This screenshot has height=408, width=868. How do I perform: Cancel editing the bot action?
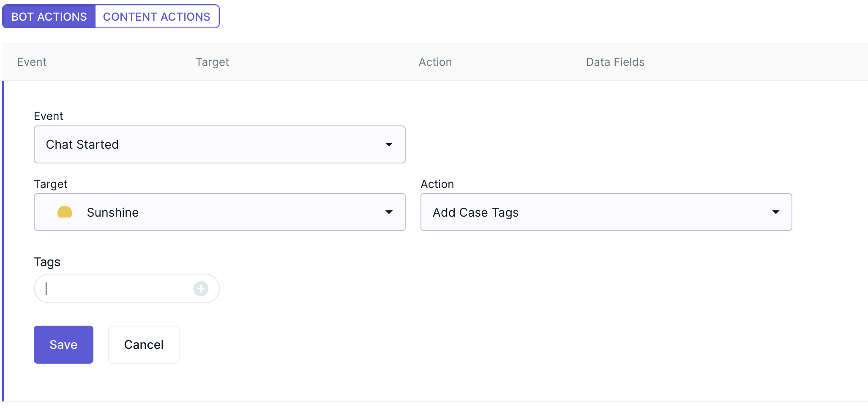144,345
